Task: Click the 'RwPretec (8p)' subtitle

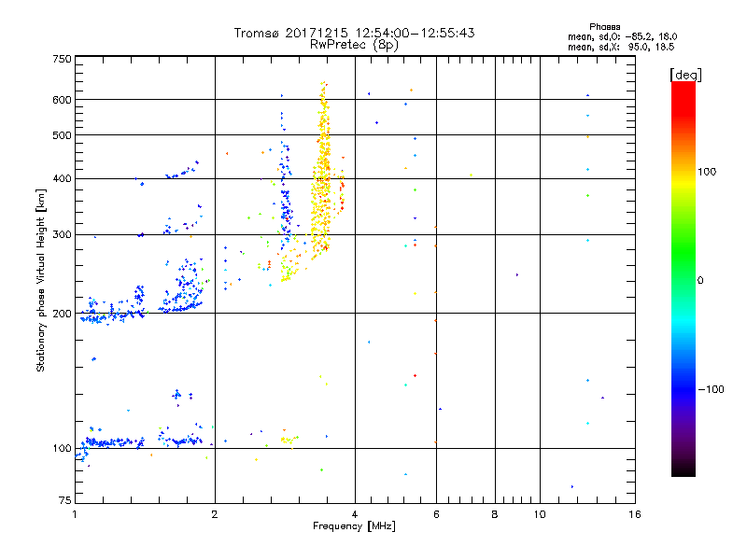Action: 354,45
